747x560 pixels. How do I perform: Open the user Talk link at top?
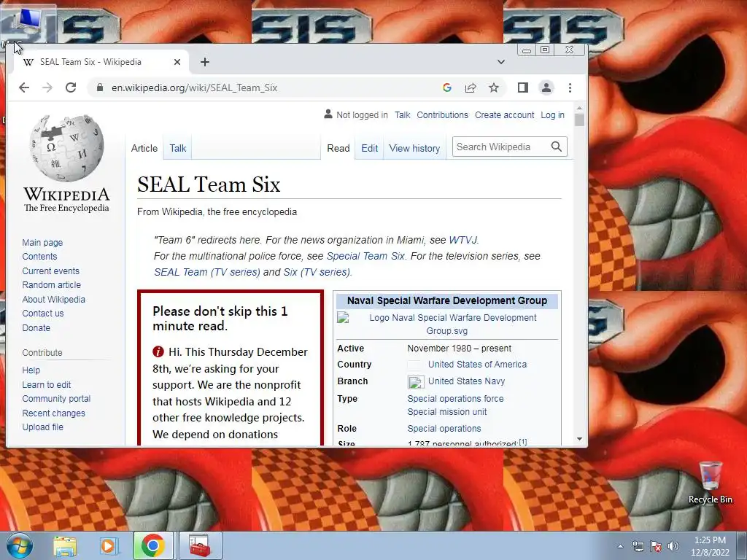click(x=403, y=114)
